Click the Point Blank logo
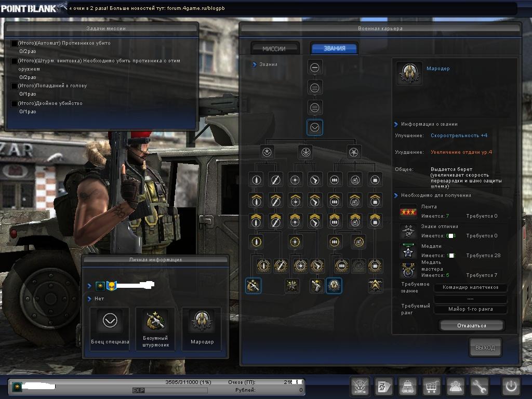This screenshot has width=532, height=399. 33,8
